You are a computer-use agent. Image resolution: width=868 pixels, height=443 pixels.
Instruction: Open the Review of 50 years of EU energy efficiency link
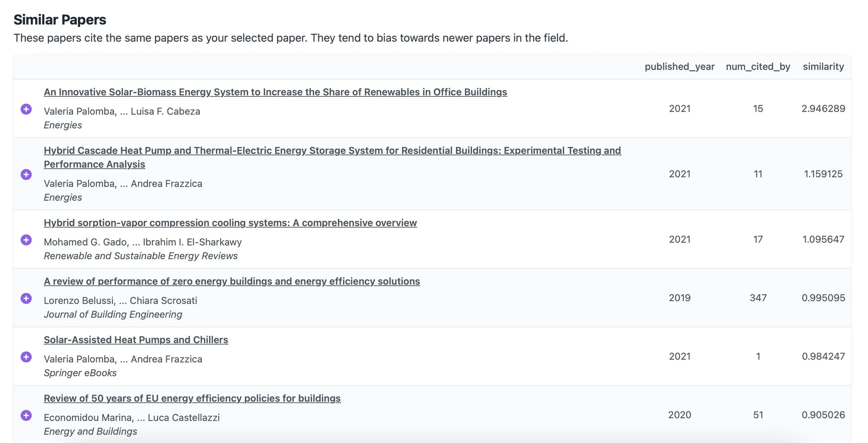pyautogui.click(x=192, y=398)
